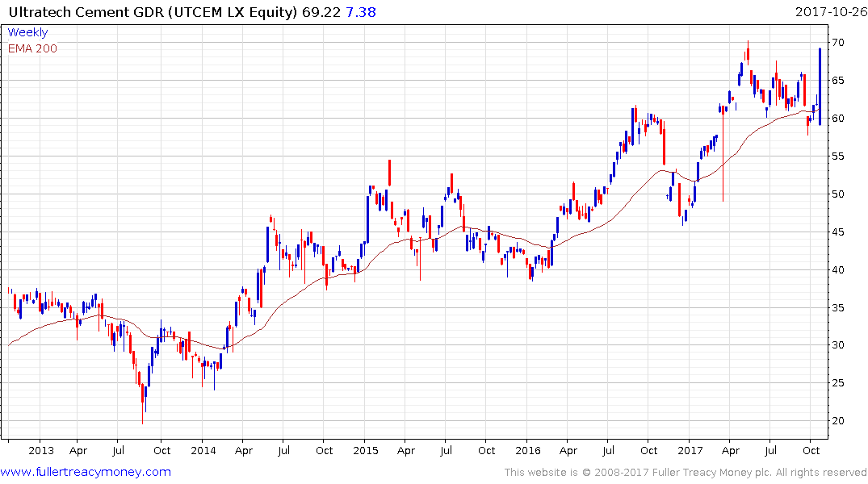This screenshot has height=484, width=868.
Task: Select the Weekly timeframe label
Action: (x=27, y=32)
